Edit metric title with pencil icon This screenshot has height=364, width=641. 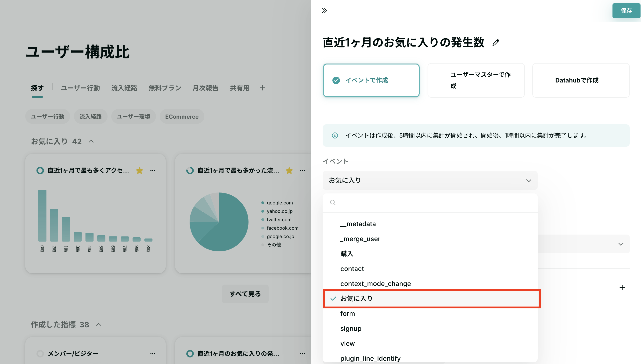496,43
